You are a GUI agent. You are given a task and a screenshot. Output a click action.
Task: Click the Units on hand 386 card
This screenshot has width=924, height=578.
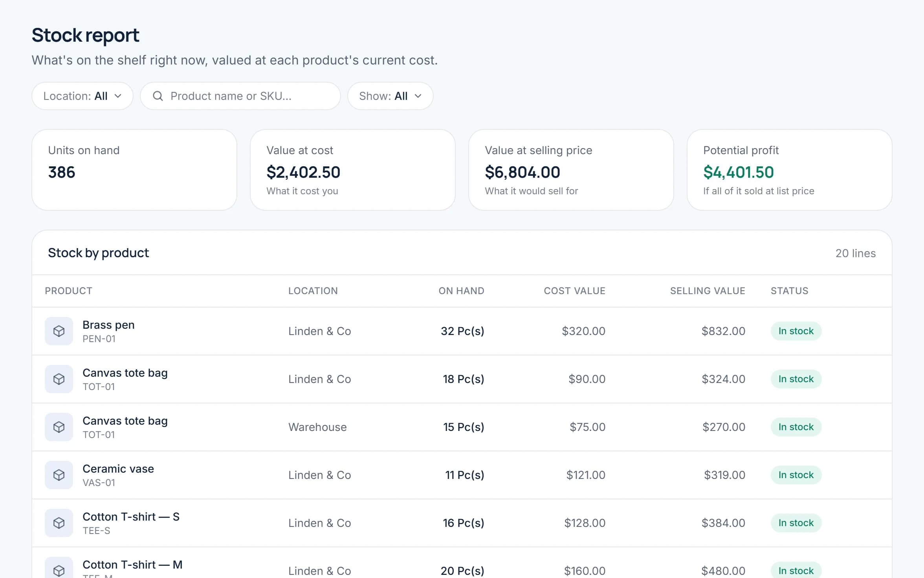click(134, 170)
